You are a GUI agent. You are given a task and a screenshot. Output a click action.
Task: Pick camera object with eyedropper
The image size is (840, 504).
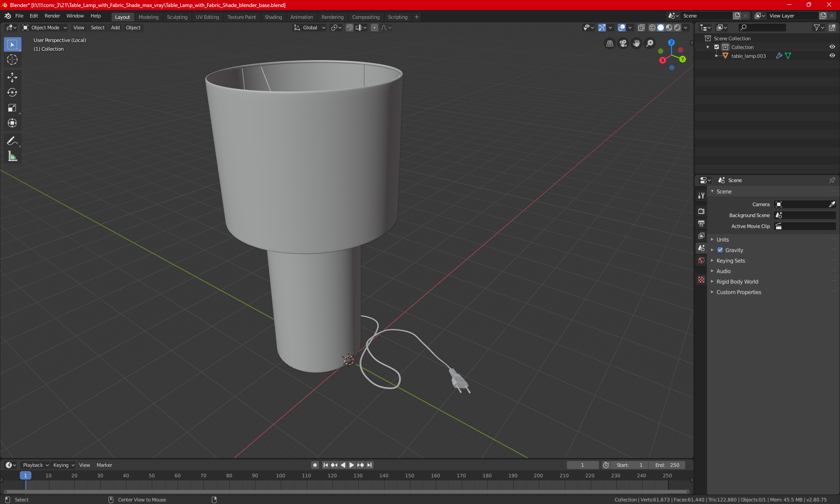pyautogui.click(x=832, y=204)
